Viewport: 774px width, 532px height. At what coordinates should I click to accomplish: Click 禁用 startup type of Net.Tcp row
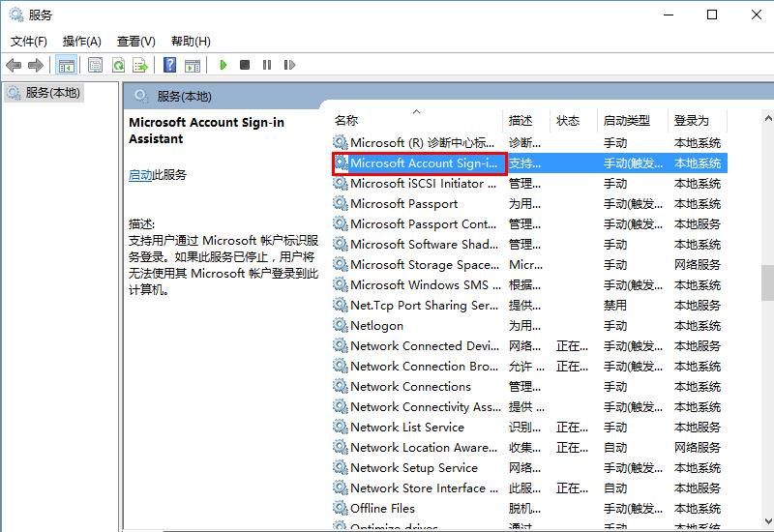(615, 306)
